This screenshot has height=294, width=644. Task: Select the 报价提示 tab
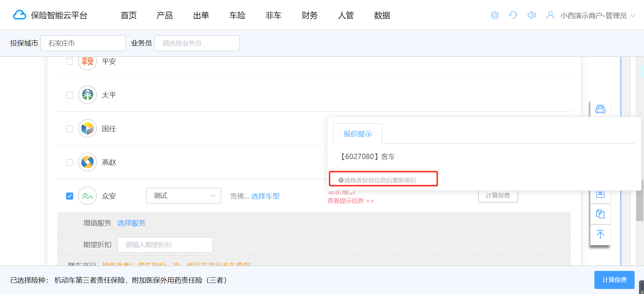358,134
